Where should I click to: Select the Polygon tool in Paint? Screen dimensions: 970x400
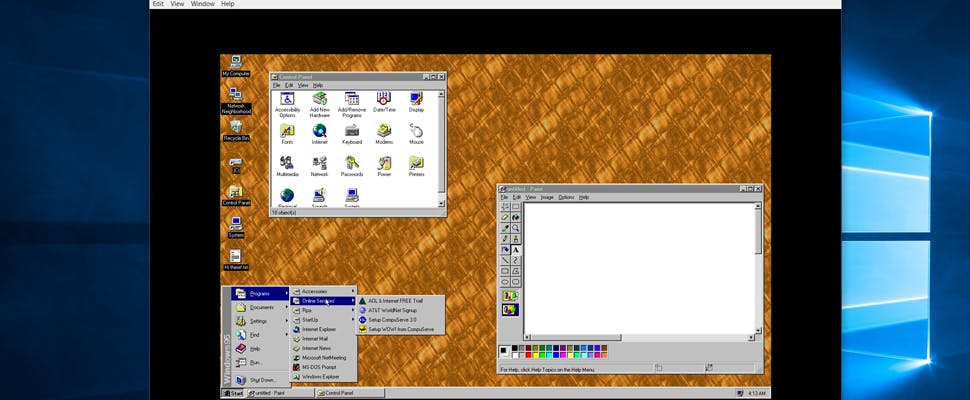(515, 271)
